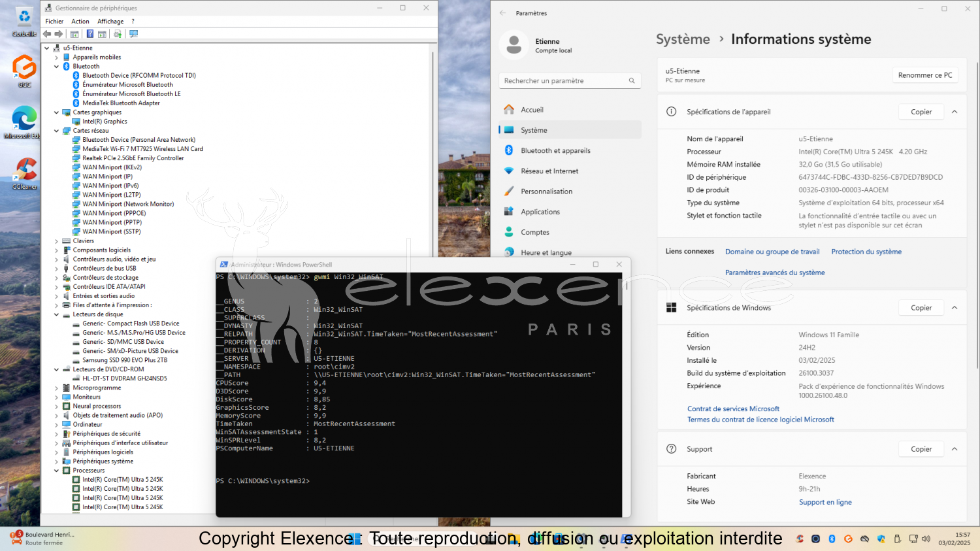This screenshot has height=551, width=980.
Task: Open Applications settings
Action: coord(570,212)
